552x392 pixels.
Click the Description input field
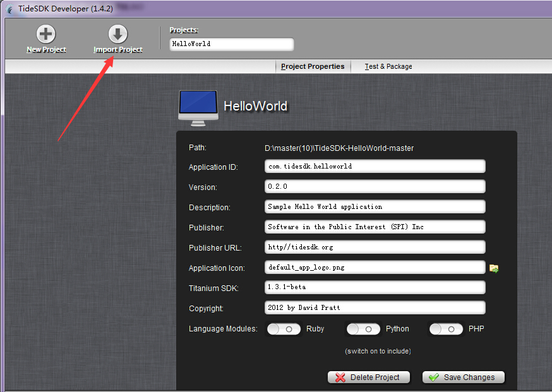pyautogui.click(x=375, y=206)
